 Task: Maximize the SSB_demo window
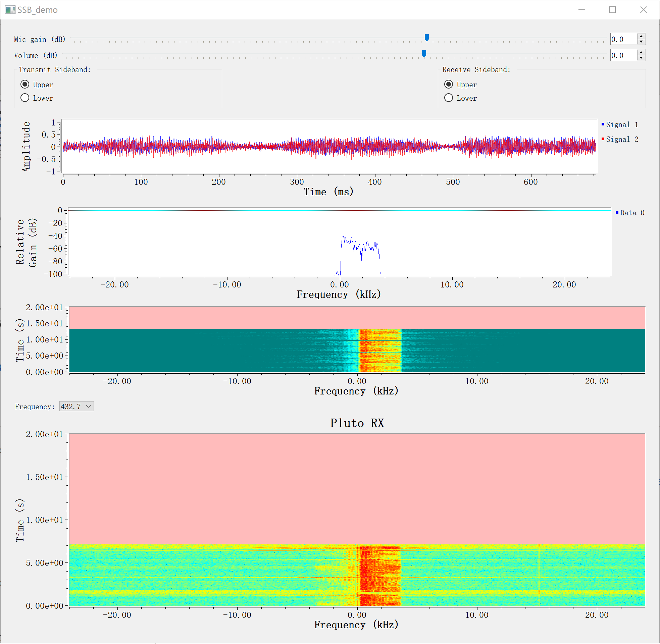point(612,10)
